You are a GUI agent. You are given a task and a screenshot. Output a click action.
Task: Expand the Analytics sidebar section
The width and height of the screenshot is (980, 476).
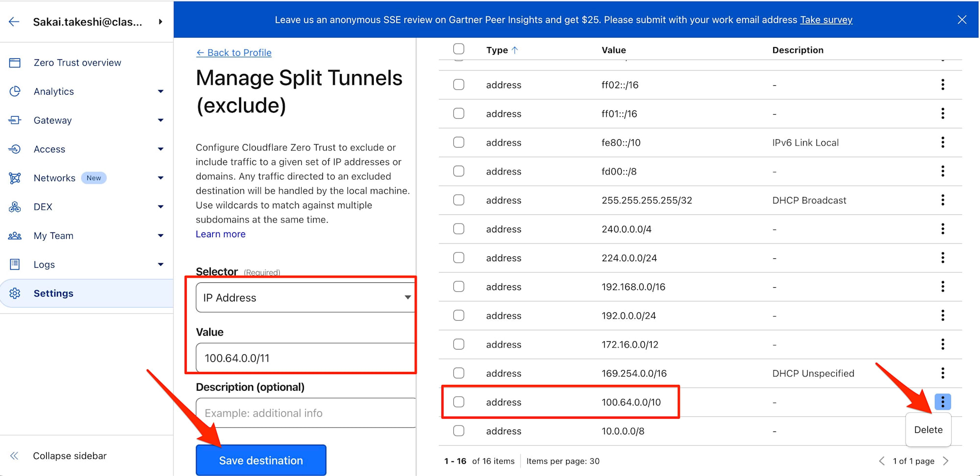pos(161,92)
